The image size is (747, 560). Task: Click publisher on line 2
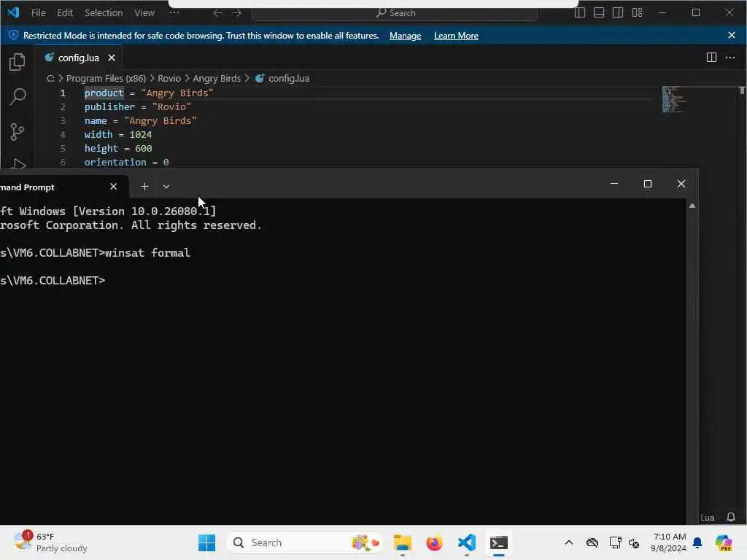[109, 106]
